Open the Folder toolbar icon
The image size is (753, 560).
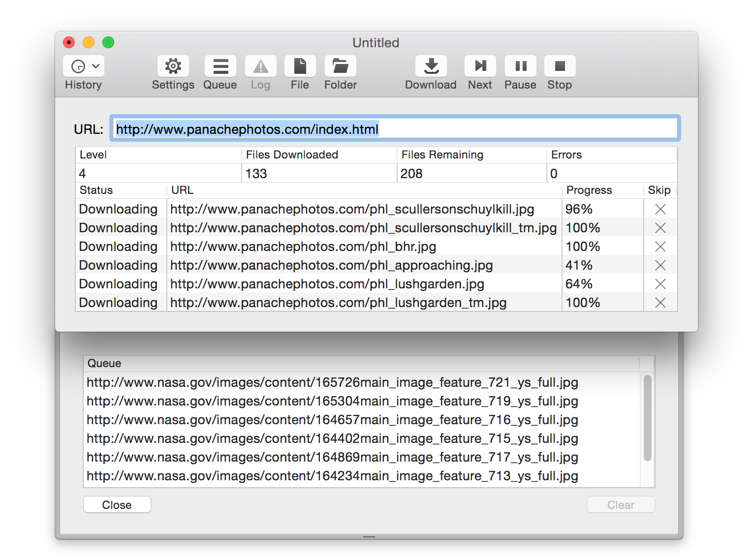[x=340, y=66]
